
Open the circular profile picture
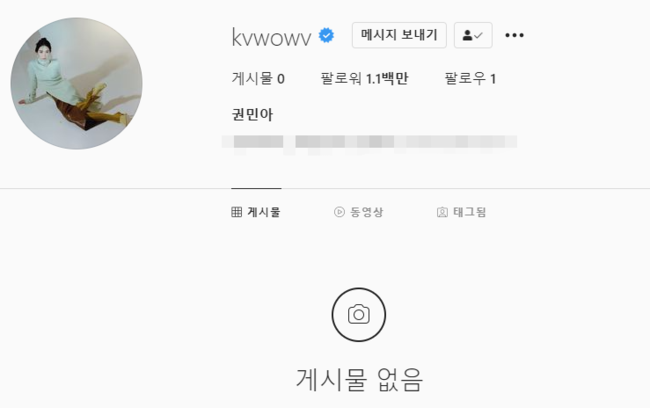click(76, 83)
